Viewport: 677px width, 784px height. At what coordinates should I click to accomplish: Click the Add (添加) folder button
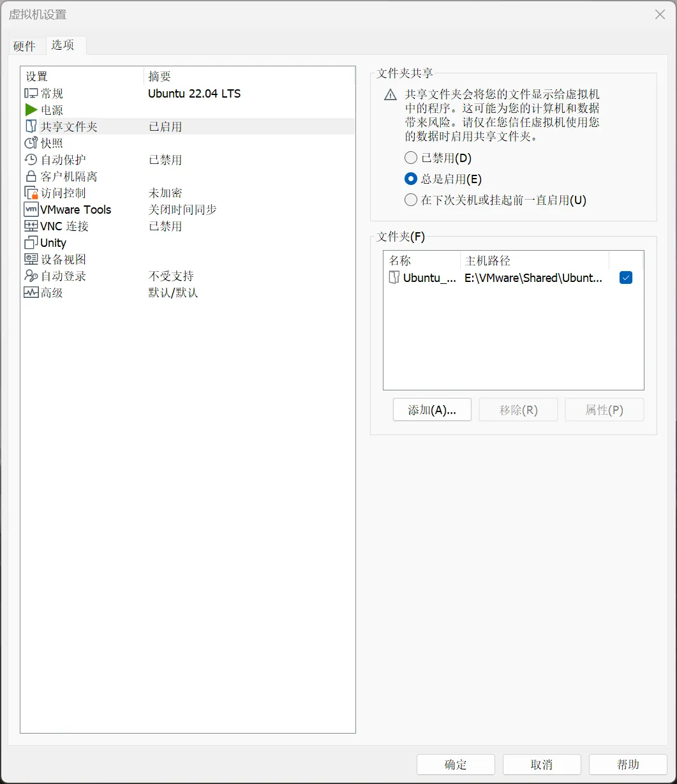pos(432,410)
